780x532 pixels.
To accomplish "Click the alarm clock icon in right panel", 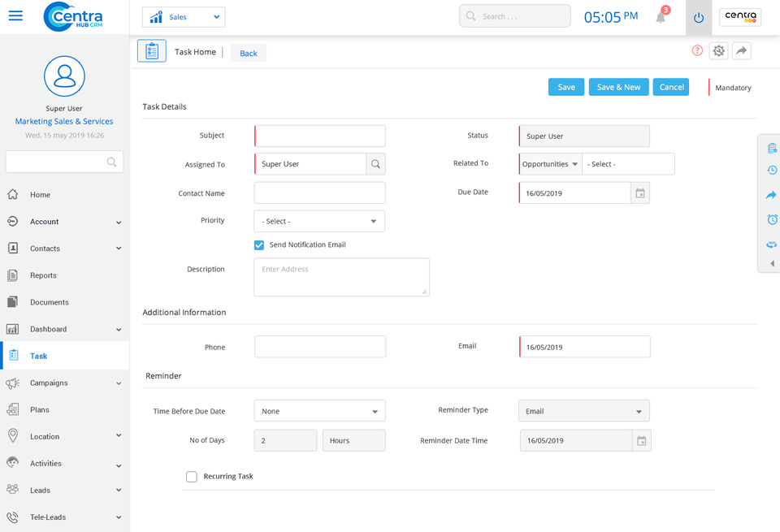I will [772, 219].
